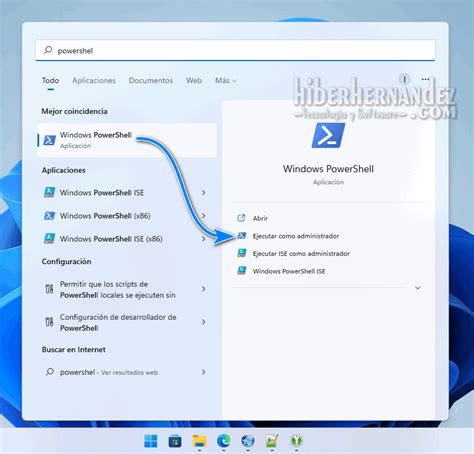Choose Ejecutar como administrador
This screenshot has width=474, height=454.
point(296,236)
